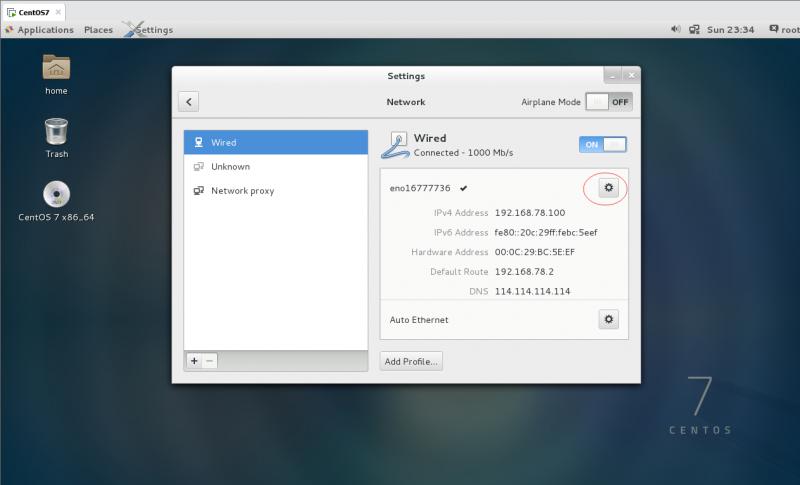Select Wired in the network list

click(276, 142)
